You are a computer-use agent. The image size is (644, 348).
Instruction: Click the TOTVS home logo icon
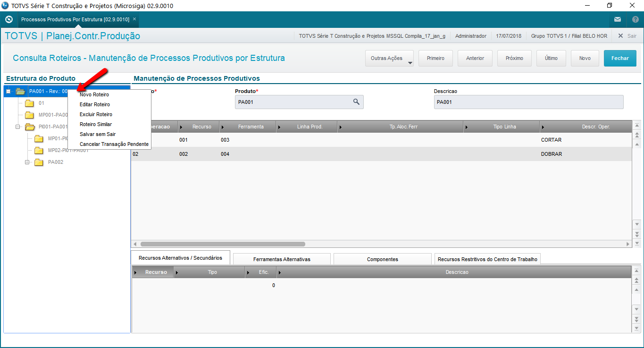tap(8, 19)
